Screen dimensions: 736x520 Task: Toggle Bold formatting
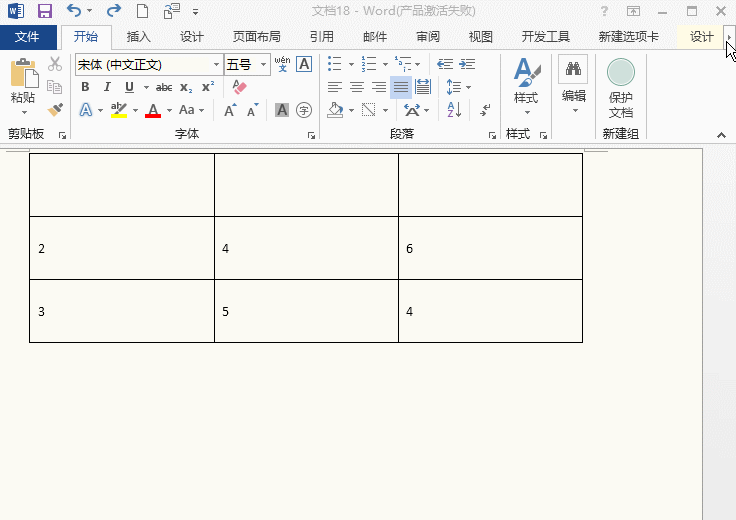[85, 87]
